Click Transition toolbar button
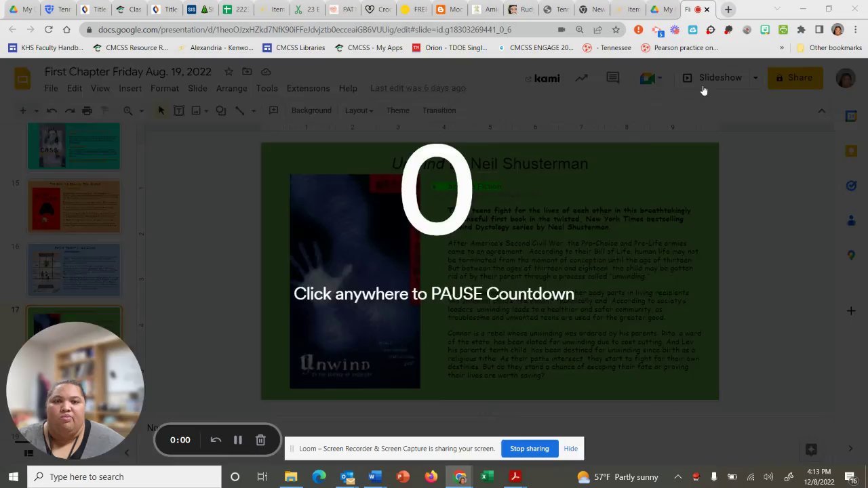The width and height of the screenshot is (868, 488). pos(439,110)
